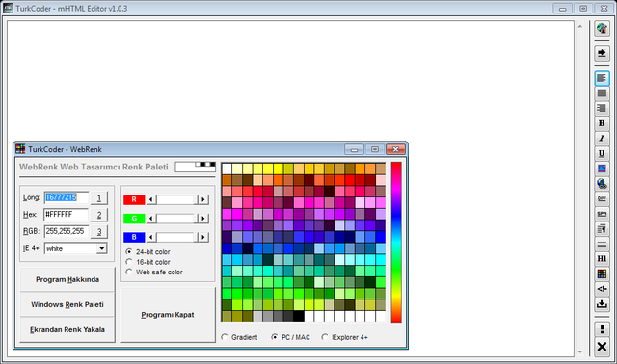Click the red R channel button
617x364 pixels.
(134, 199)
